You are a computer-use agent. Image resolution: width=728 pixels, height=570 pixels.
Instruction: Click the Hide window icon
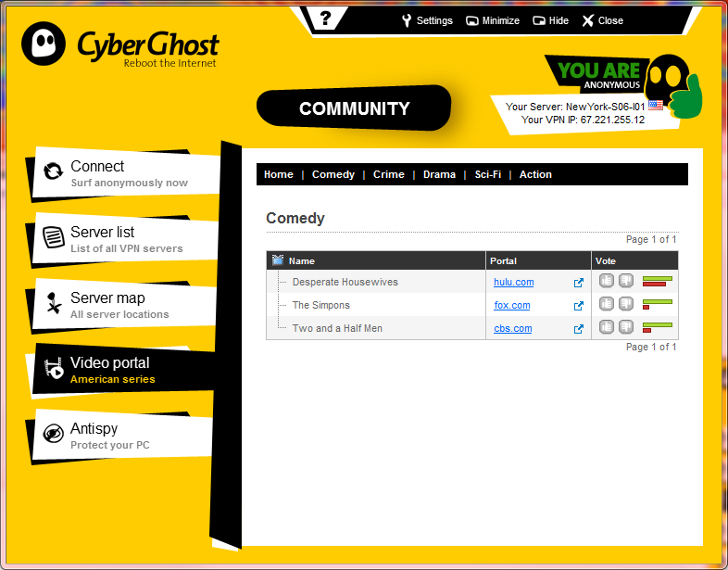tap(538, 21)
